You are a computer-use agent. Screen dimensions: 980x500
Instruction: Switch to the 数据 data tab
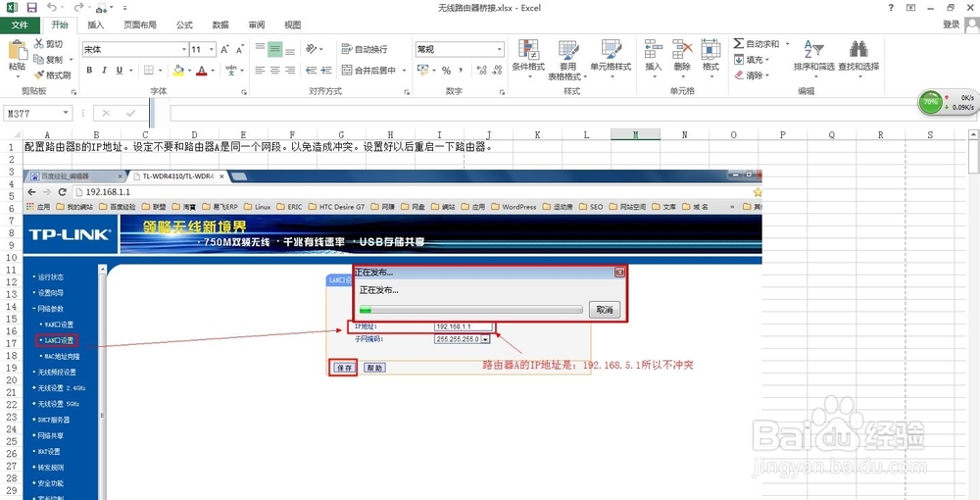coord(220,25)
